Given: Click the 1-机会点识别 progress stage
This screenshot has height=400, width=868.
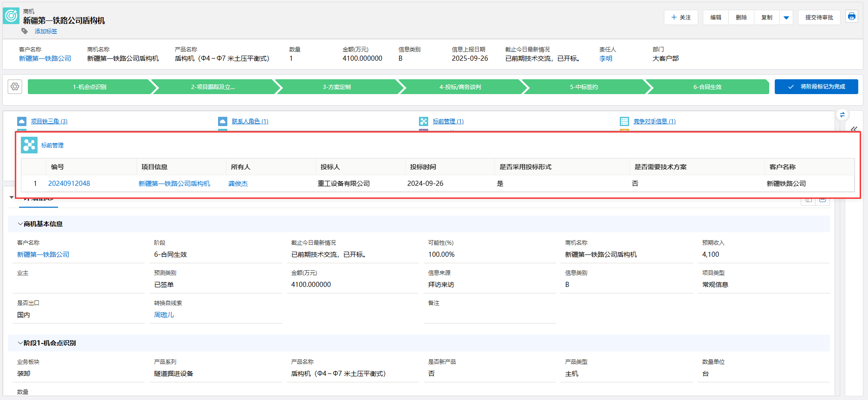Looking at the screenshot, I should tap(90, 87).
